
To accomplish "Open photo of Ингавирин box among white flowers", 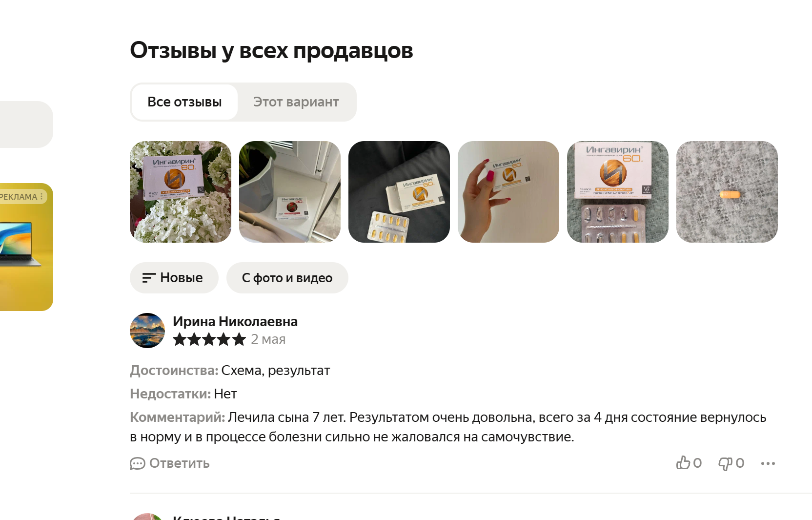I will point(181,192).
